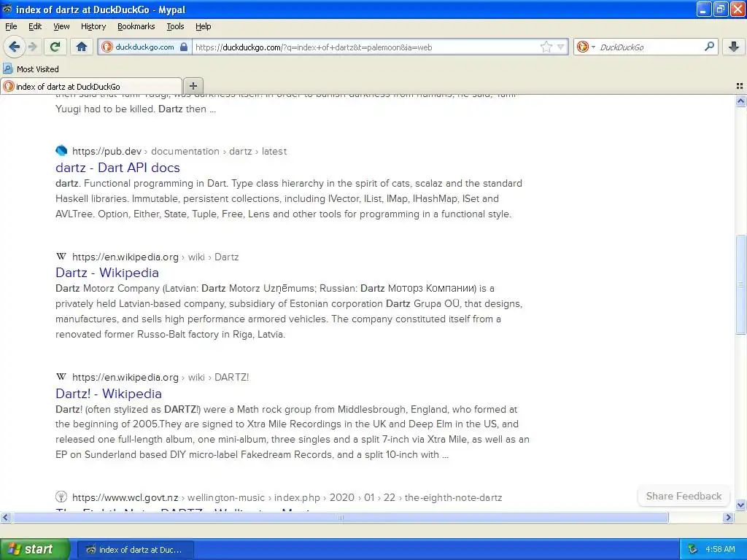The width and height of the screenshot is (747, 560).
Task: Click the horizontal scrollbar right arrow
Action: point(728,517)
